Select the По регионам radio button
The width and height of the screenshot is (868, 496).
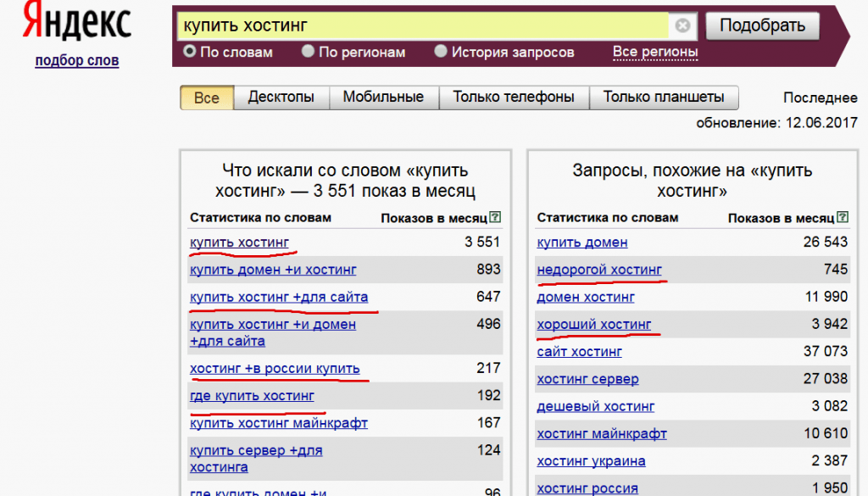tap(308, 52)
